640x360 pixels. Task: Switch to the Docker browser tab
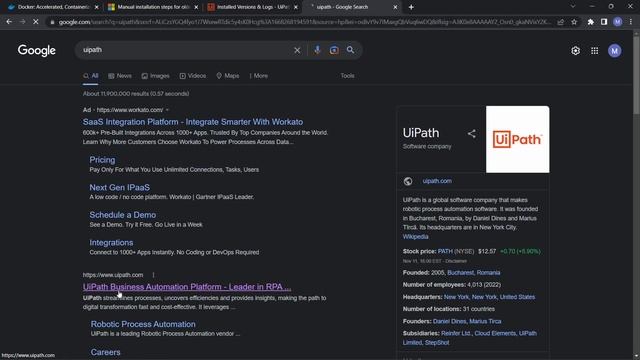[x=53, y=7]
